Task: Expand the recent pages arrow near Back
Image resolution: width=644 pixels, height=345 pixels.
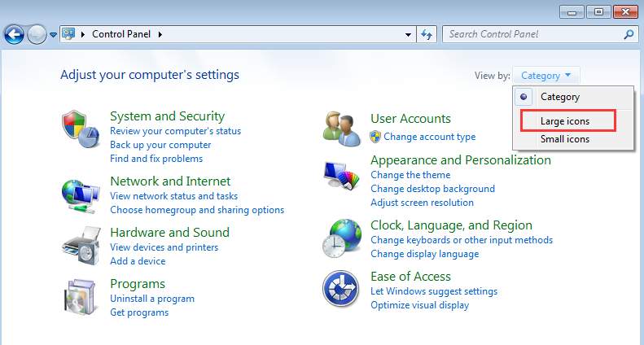Action: 54,35
